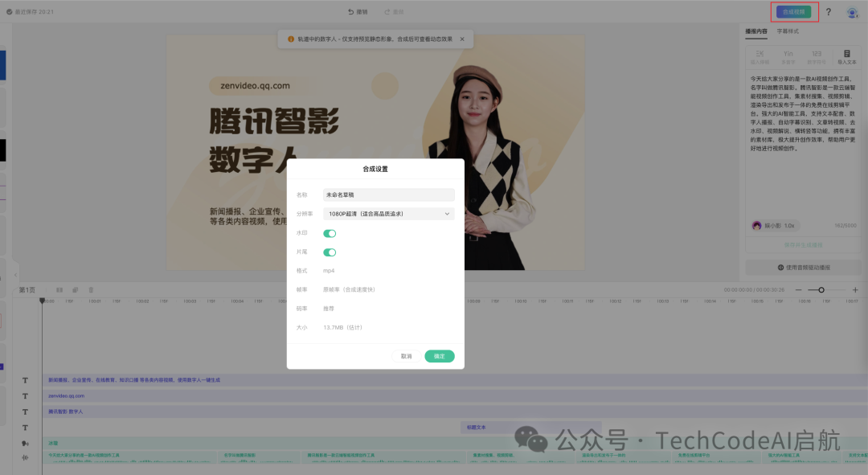Screen dimensions: 868x475
Task: Click the audio waveform track icon
Action: click(25, 458)
